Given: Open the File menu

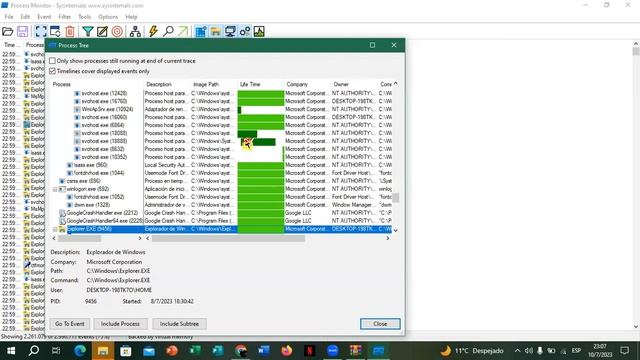Looking at the screenshot, I should 9,17.
